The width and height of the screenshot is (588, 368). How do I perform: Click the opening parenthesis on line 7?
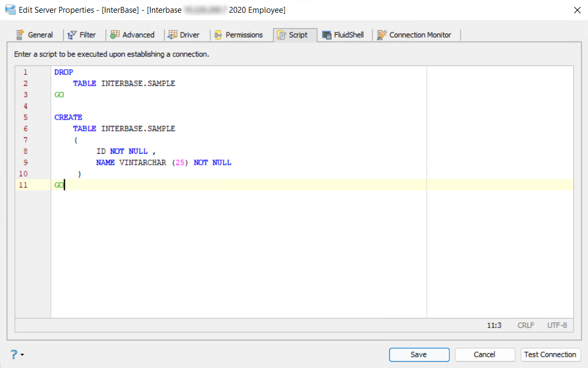[x=76, y=140]
